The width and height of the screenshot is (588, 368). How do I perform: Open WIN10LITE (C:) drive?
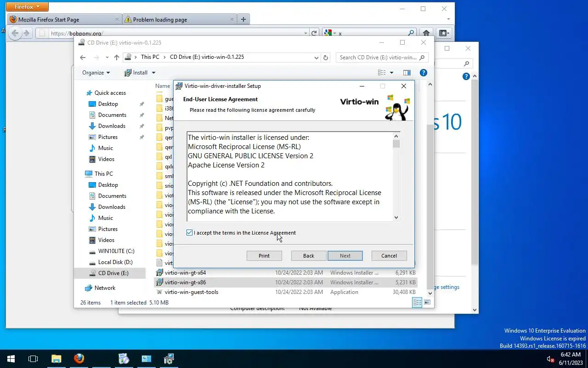(116, 251)
